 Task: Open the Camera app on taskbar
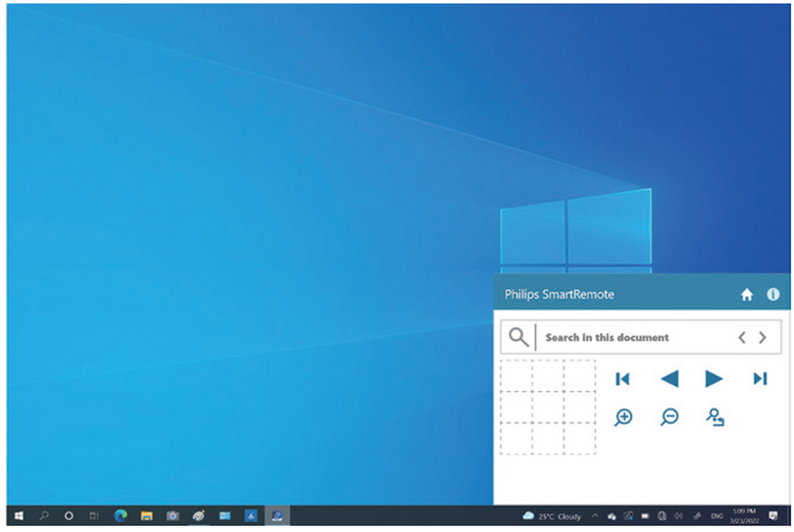(x=173, y=515)
